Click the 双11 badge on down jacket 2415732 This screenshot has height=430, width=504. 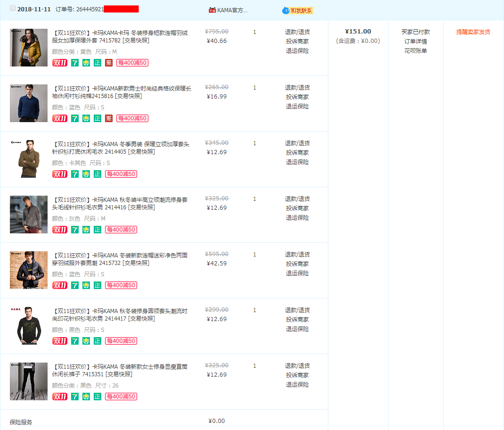click(60, 285)
